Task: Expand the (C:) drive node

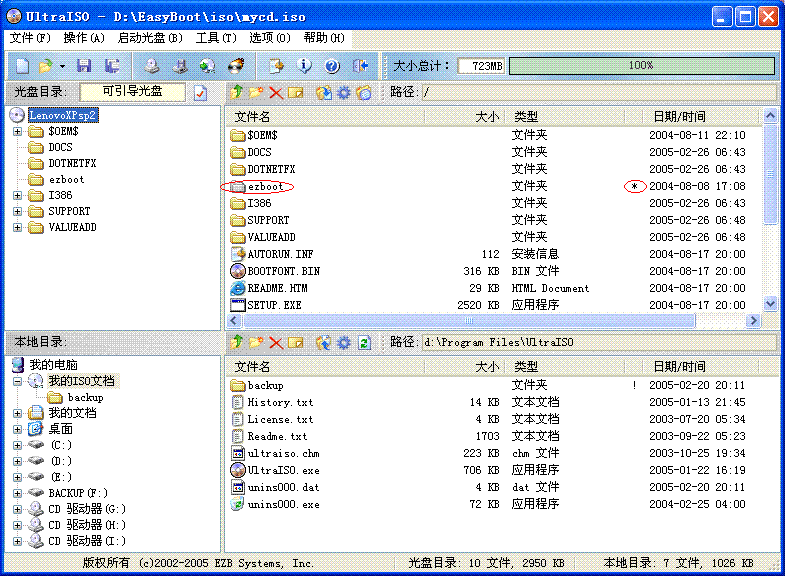Action: pos(18,445)
